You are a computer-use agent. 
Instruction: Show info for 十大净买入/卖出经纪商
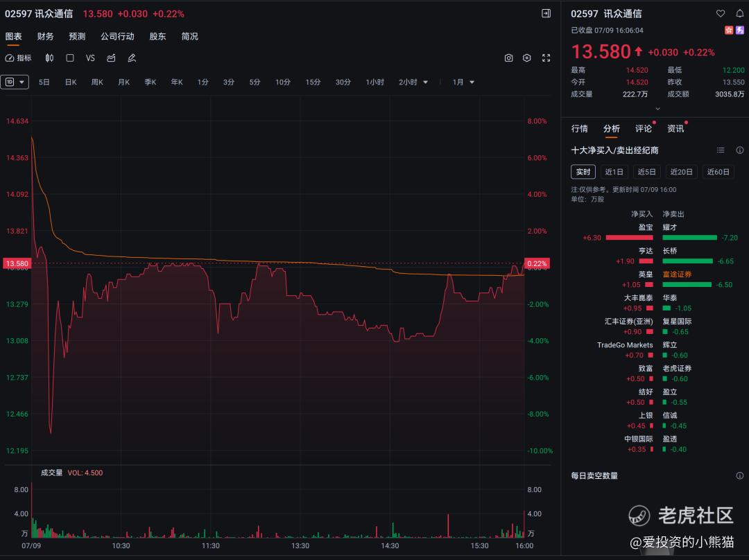[740, 150]
